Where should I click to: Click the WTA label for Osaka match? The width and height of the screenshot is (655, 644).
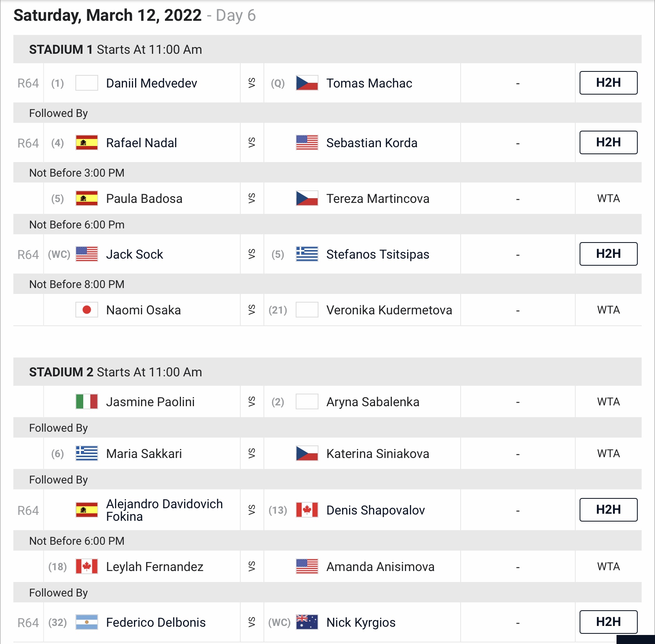pyautogui.click(x=608, y=310)
